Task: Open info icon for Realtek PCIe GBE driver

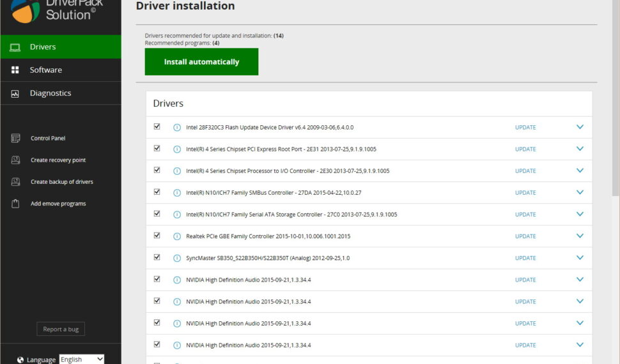Action: 177,236
